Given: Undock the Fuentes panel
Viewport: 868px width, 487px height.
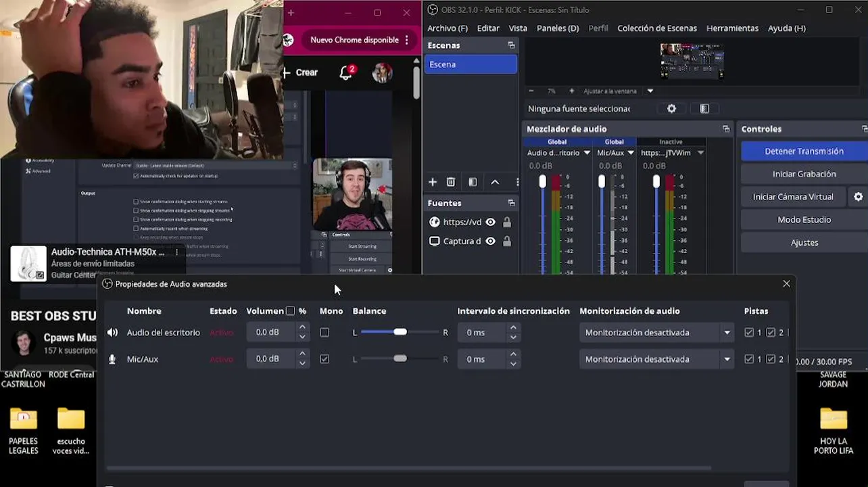Looking at the screenshot, I should [511, 203].
